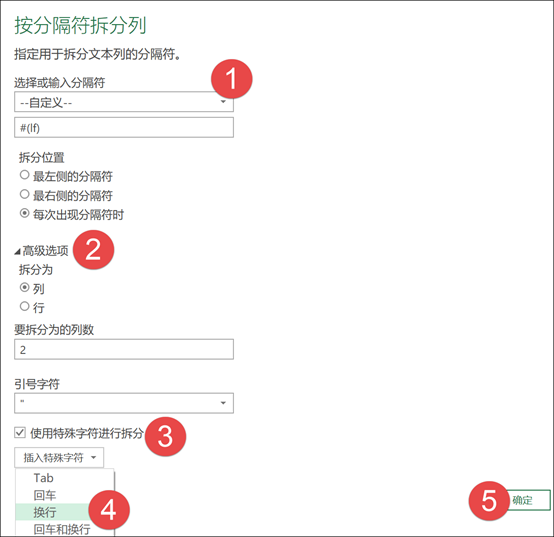This screenshot has width=554, height=537.
Task: Toggle the 使用特殊字符进行拆分 checkbox
Action: 20,432
